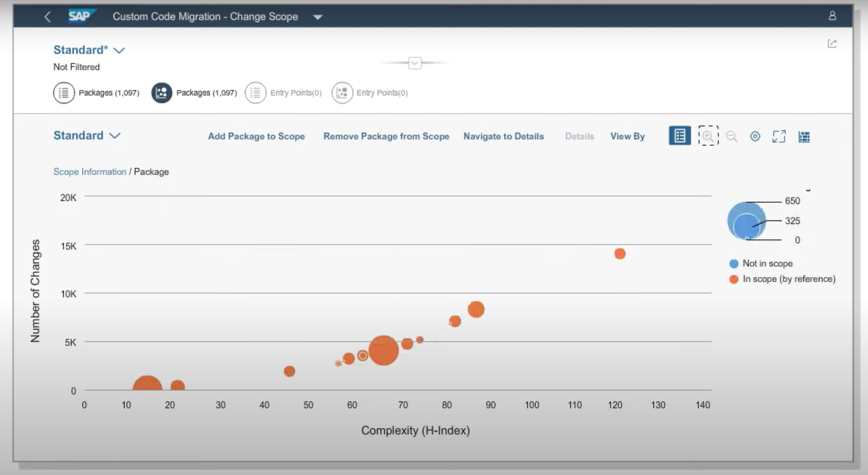868x475 pixels.
Task: Open the Entry Points list icon
Action: point(255,93)
